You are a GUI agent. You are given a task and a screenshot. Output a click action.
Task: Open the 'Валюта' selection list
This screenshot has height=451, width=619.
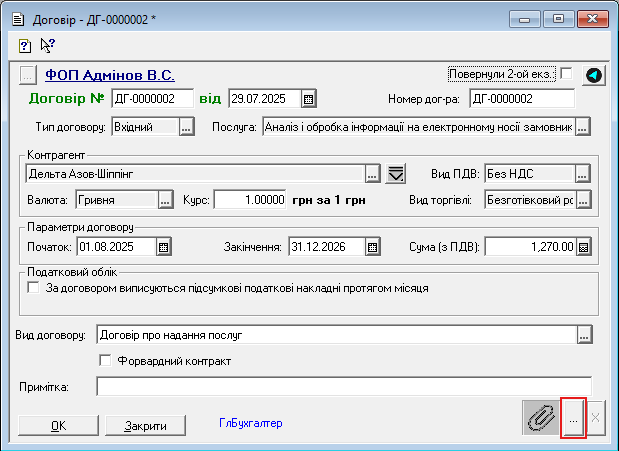pos(166,199)
